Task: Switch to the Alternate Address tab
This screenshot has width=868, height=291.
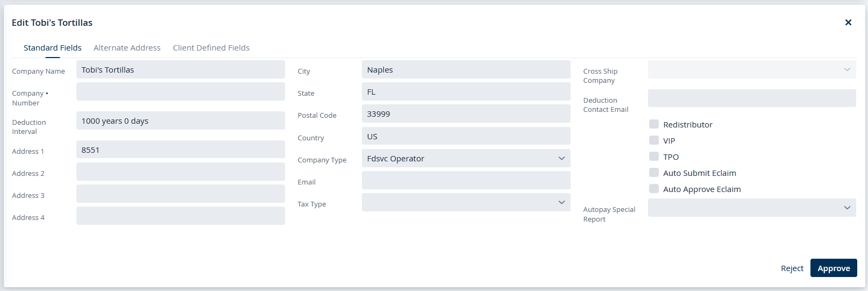Action: coord(127,48)
